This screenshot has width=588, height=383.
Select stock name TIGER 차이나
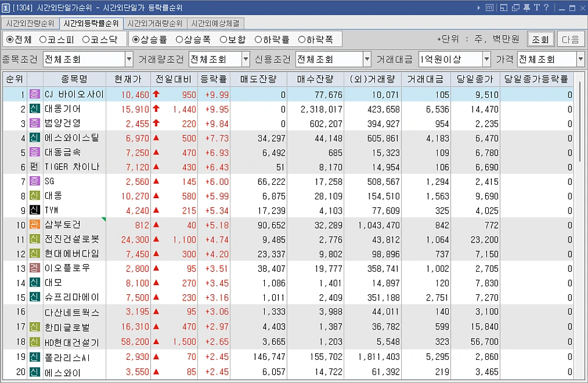pyautogui.click(x=72, y=167)
